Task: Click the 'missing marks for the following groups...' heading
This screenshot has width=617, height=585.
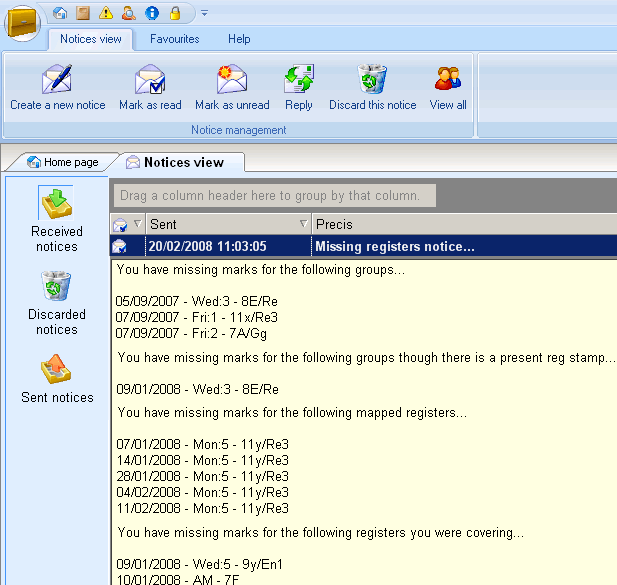Action: [x=261, y=270]
